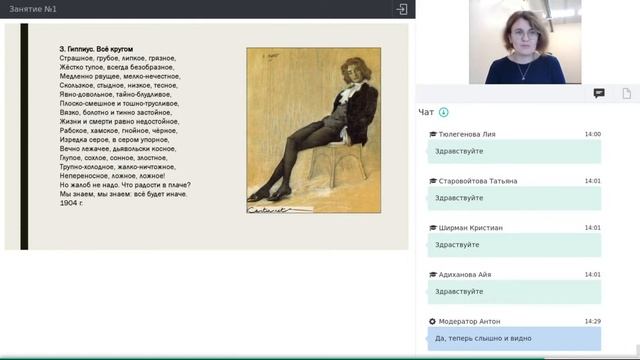
Task: Click the poem title З. Гиппиус. Всё кругом
Action: click(x=96, y=49)
